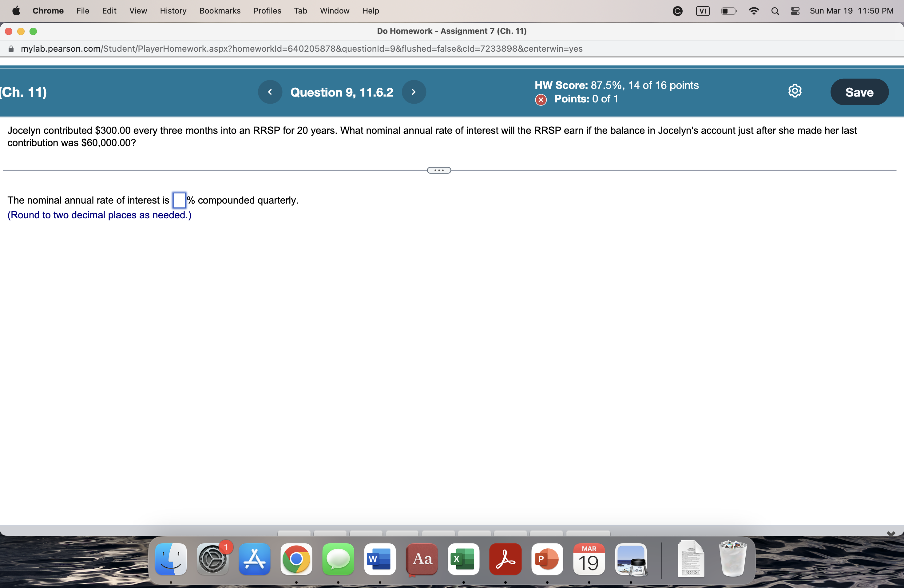The width and height of the screenshot is (904, 588).
Task: Open the DOCX file on the desktop
Action: pyautogui.click(x=691, y=559)
